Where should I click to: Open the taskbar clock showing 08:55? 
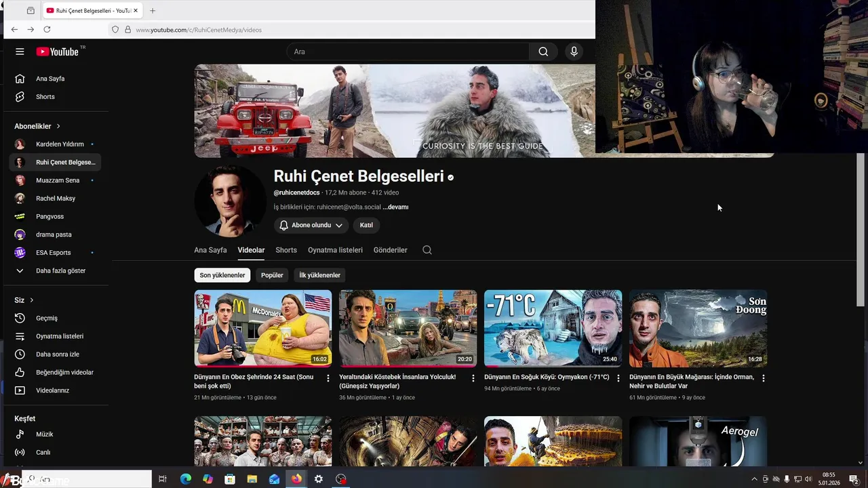(829, 479)
